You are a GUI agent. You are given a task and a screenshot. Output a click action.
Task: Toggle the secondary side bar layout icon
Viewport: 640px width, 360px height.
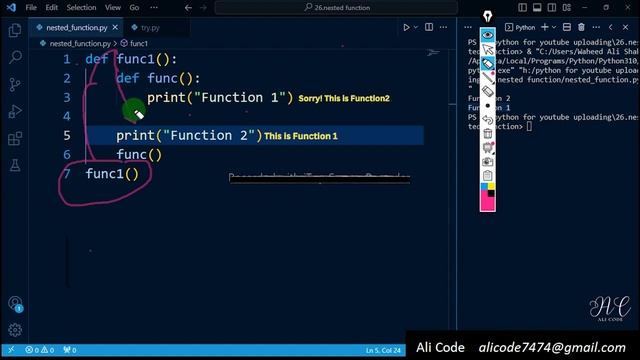coord(552,7)
